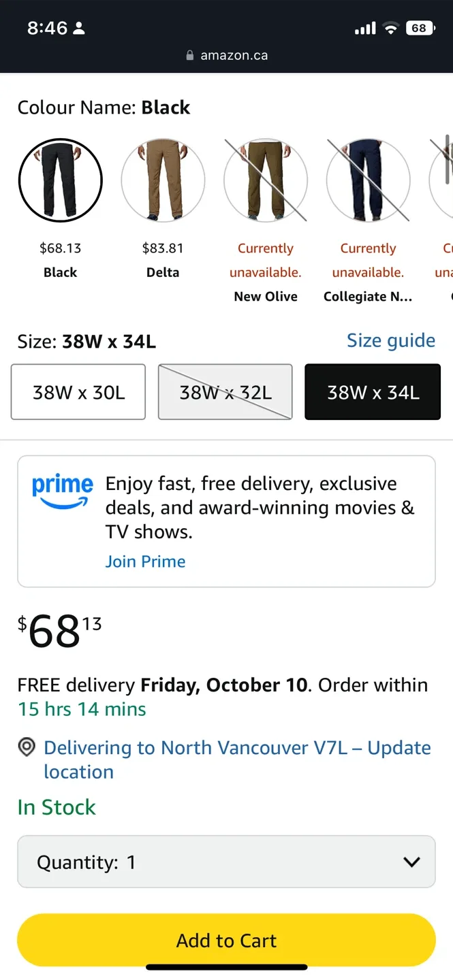Tap the lock icon beside amazon.ca
The width and height of the screenshot is (453, 980).
pyautogui.click(x=190, y=56)
